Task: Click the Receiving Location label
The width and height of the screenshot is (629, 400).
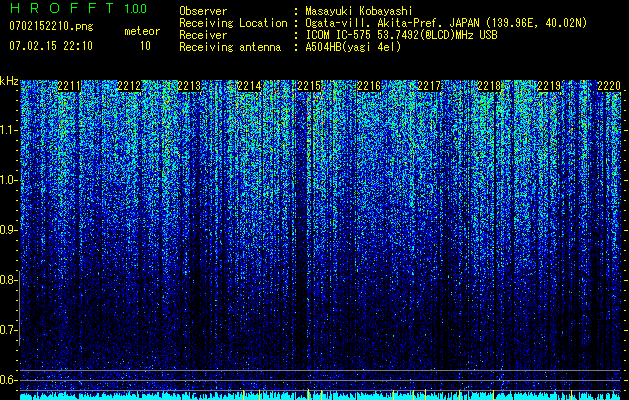Action: [233, 24]
